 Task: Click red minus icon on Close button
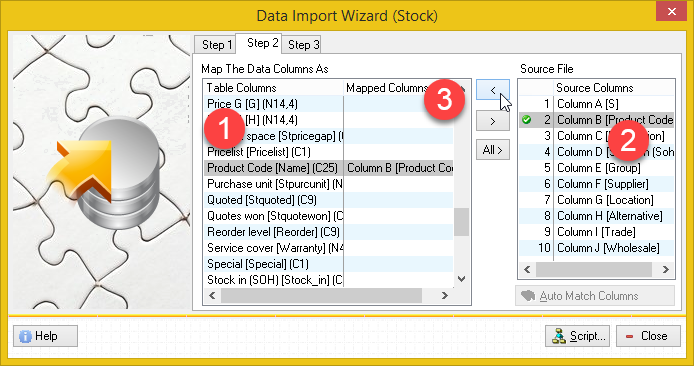[629, 336]
